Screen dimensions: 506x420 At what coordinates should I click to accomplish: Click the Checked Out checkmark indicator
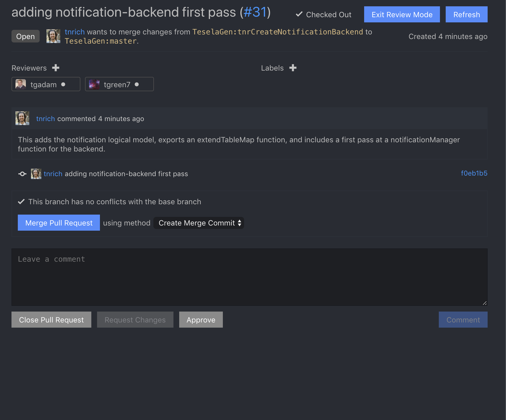[300, 14]
